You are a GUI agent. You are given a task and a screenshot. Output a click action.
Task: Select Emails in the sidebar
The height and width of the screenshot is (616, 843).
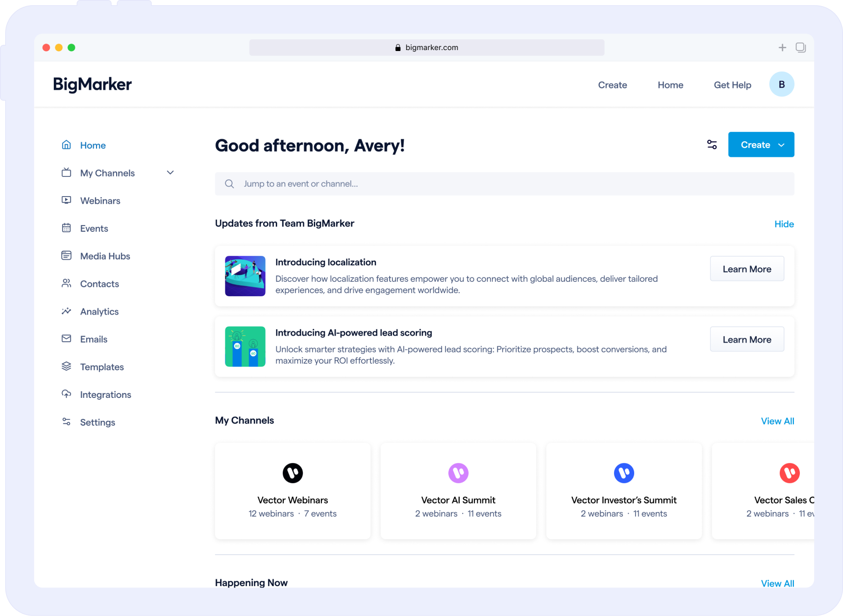click(94, 339)
